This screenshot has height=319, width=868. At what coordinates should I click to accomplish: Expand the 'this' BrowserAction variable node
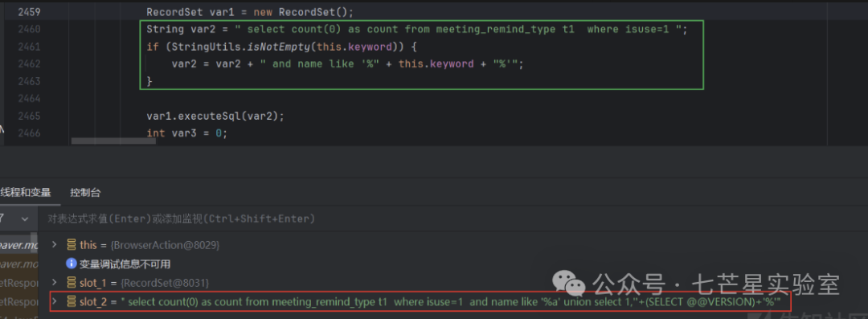click(x=55, y=244)
